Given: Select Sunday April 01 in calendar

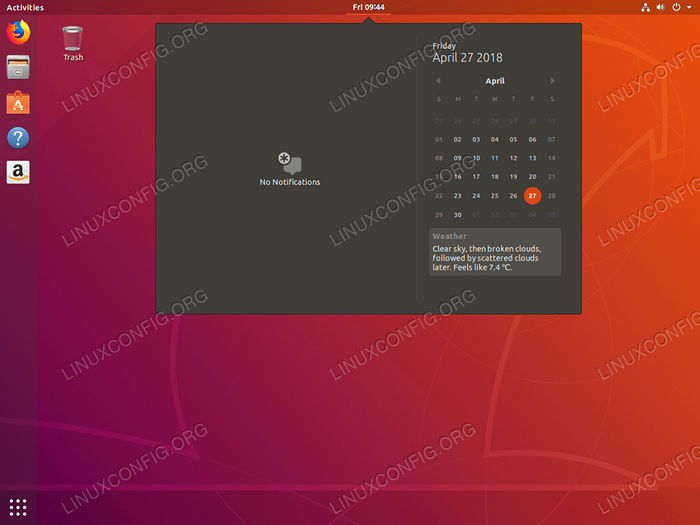Looking at the screenshot, I should pos(439,140).
